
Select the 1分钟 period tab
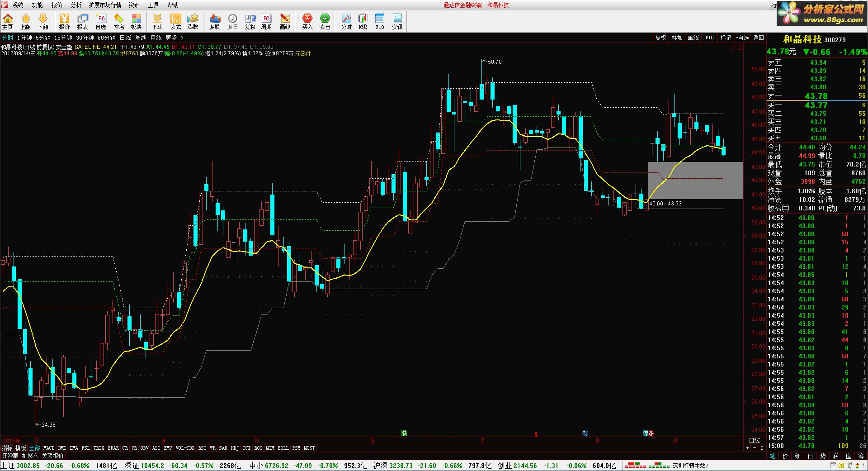[24, 38]
